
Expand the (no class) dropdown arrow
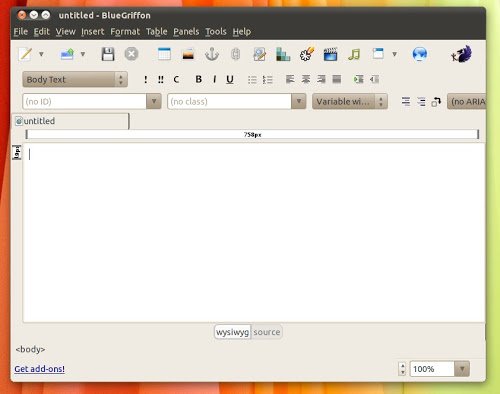coord(299,101)
